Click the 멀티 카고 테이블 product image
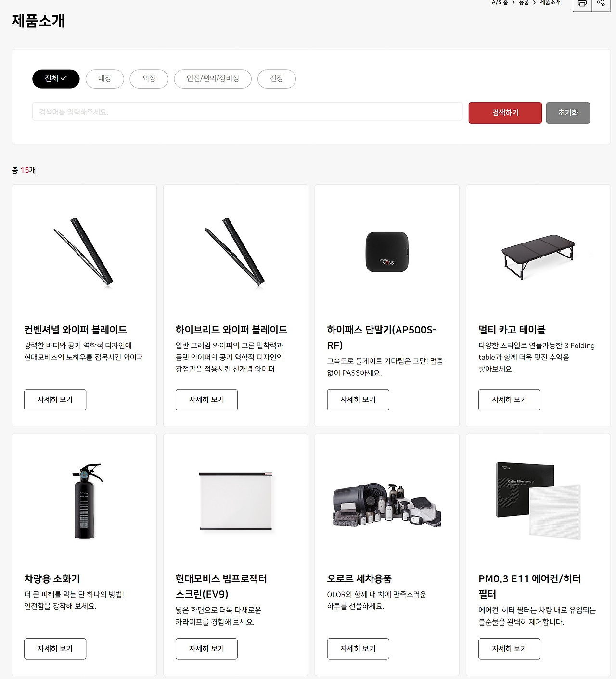This screenshot has height=679, width=616. 539,256
